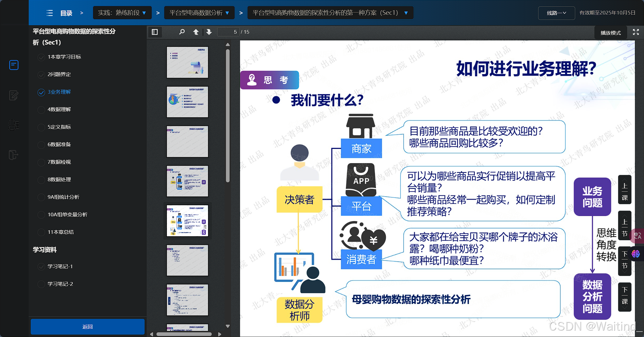Open the sixth page thumbnail
The image size is (644, 337).
click(187, 260)
